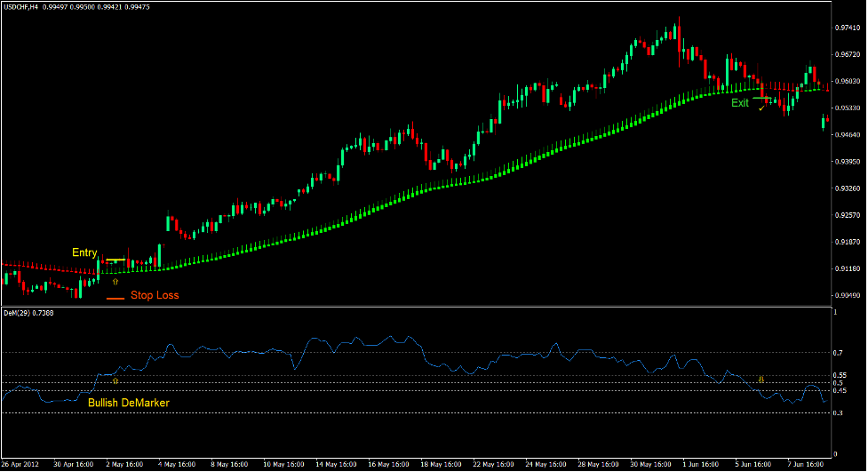Click the 0.97410 price axis label
Screen dimensions: 868x472
[847, 28]
